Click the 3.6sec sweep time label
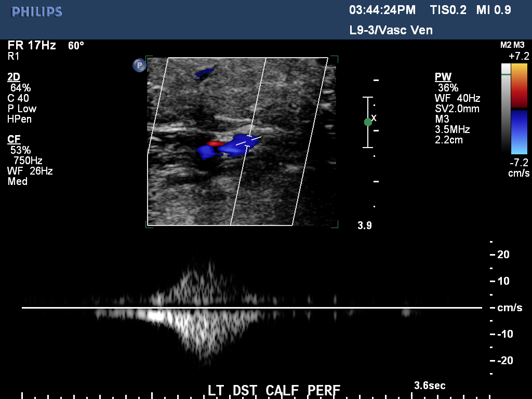The height and width of the screenshot is (399, 532). tap(430, 385)
